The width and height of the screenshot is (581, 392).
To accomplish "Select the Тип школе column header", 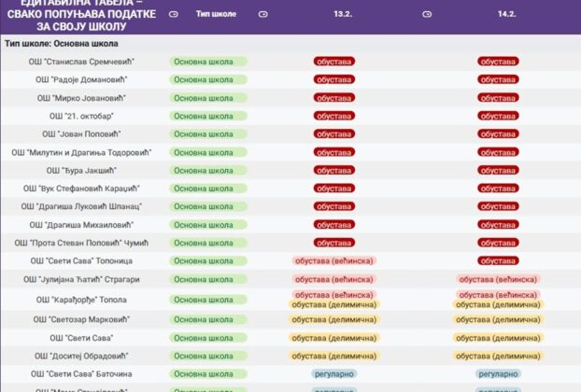I will (x=217, y=15).
